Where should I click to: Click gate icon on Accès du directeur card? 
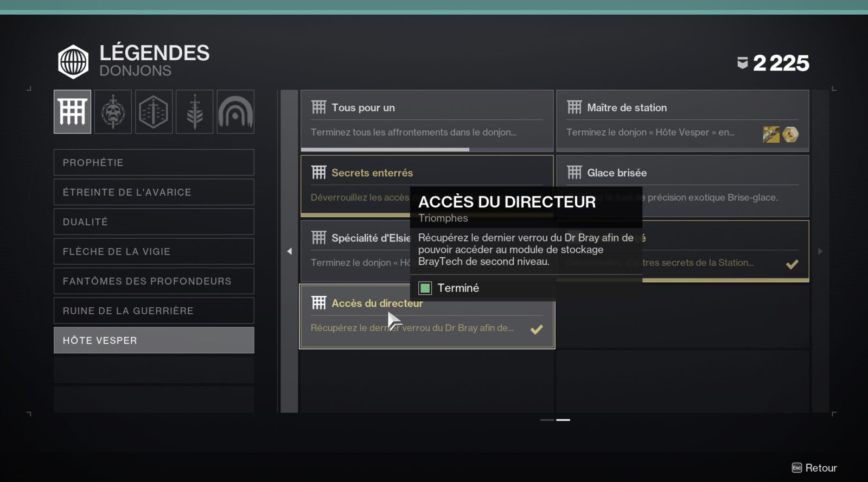[318, 302]
